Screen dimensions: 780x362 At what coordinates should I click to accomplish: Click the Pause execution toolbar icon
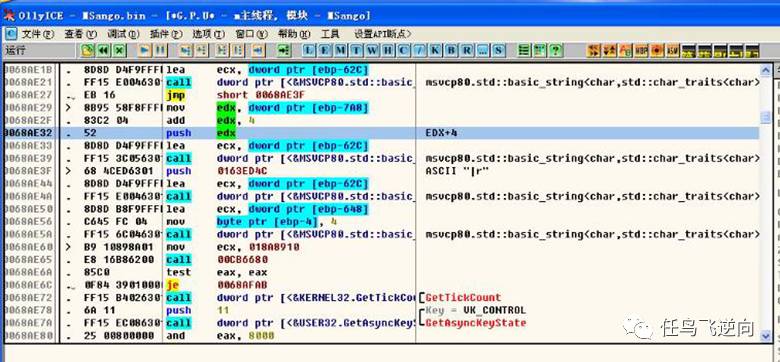[x=160, y=50]
